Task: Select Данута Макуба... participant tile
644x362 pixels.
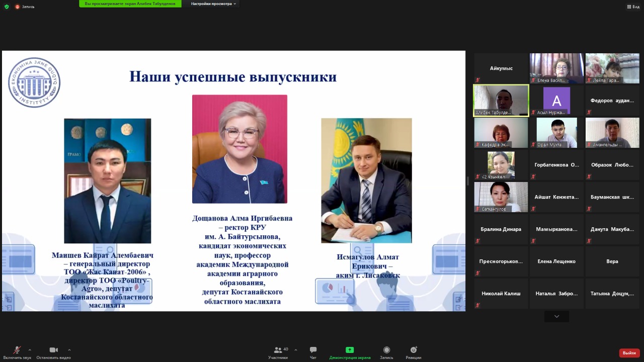Action: [612, 229]
